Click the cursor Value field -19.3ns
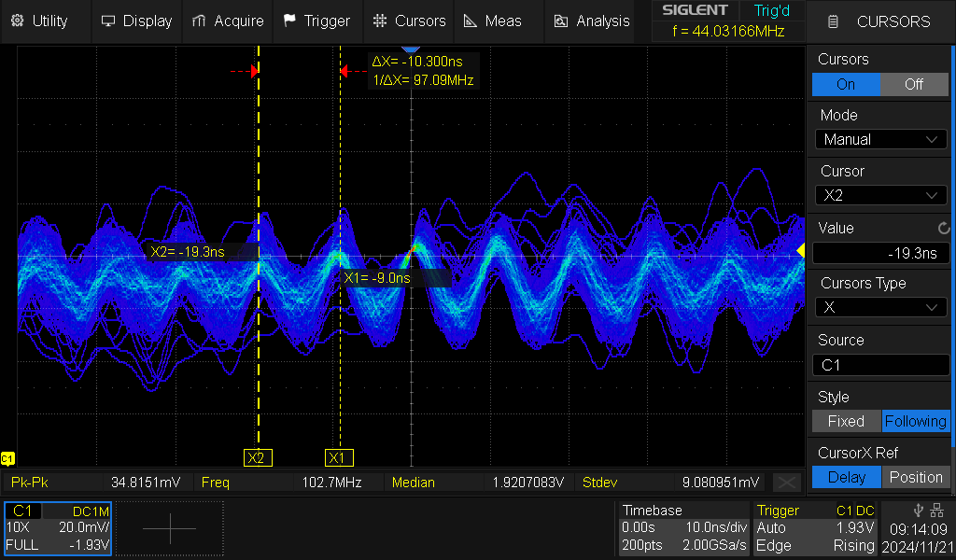Viewport: 956px width, 560px height. (880, 253)
